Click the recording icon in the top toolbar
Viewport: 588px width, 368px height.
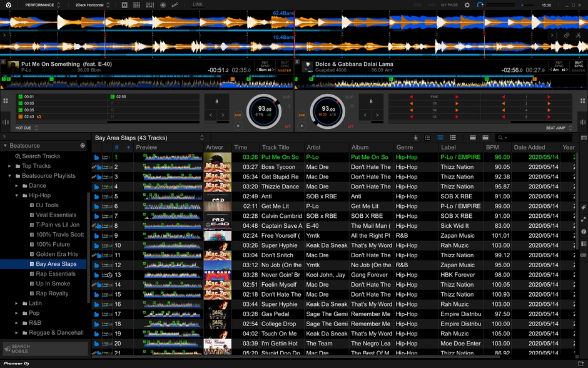pos(163,4)
